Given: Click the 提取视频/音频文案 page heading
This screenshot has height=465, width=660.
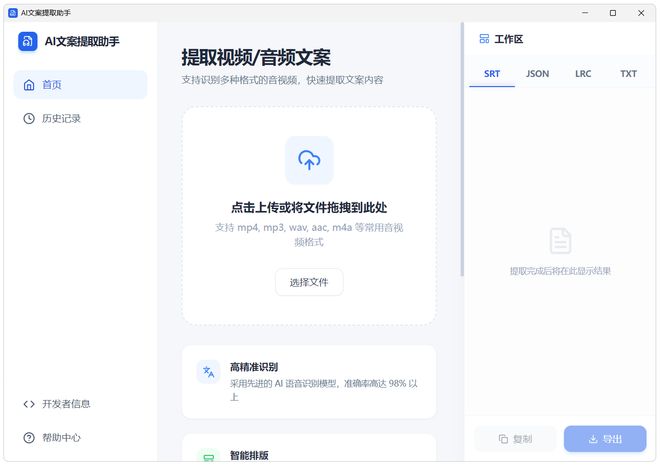Looking at the screenshot, I should [256, 58].
